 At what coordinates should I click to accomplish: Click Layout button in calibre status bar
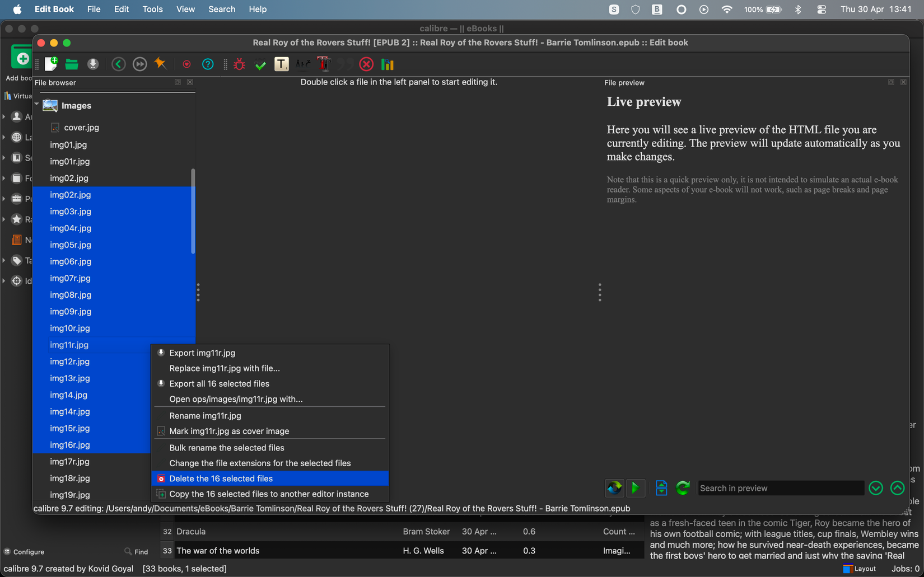click(860, 569)
